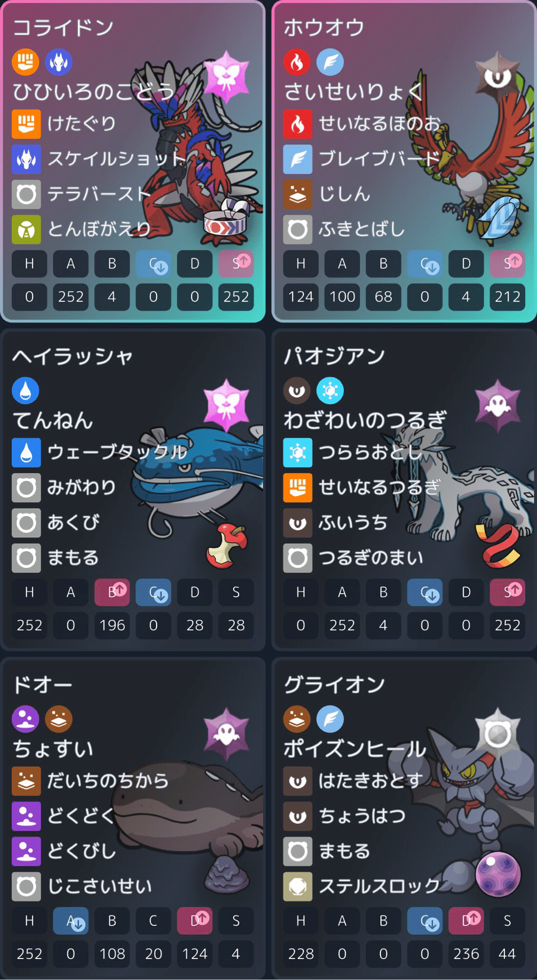537x980 pixels.
Task: Click the ability ポイズンヒール text
Action: (x=355, y=749)
